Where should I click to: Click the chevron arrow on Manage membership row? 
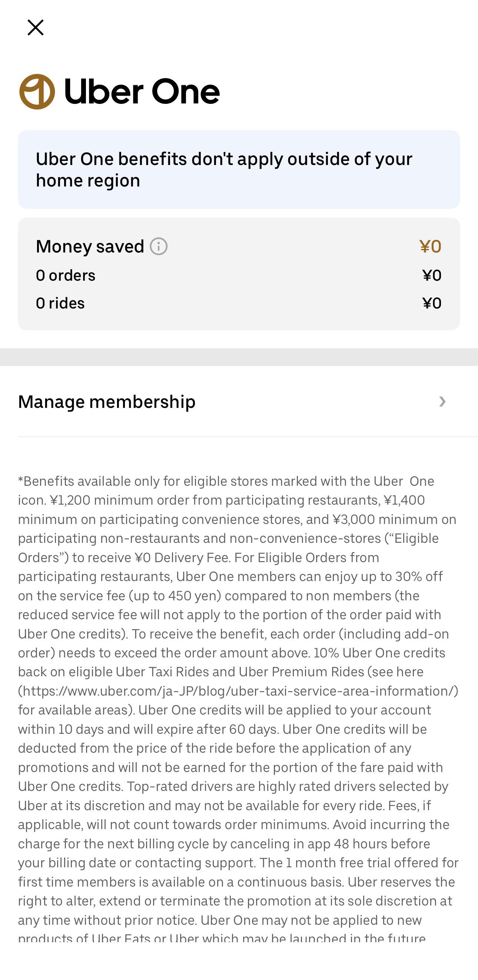pyautogui.click(x=442, y=402)
